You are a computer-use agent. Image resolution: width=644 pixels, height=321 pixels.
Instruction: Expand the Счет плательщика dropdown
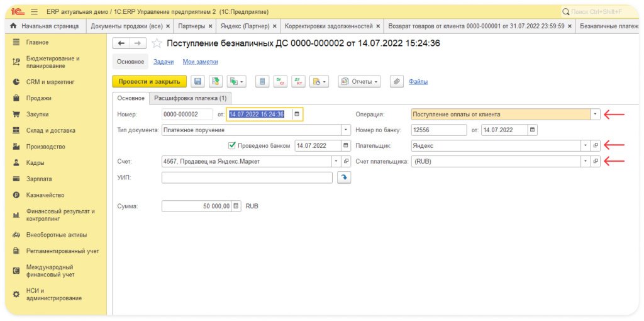click(586, 161)
